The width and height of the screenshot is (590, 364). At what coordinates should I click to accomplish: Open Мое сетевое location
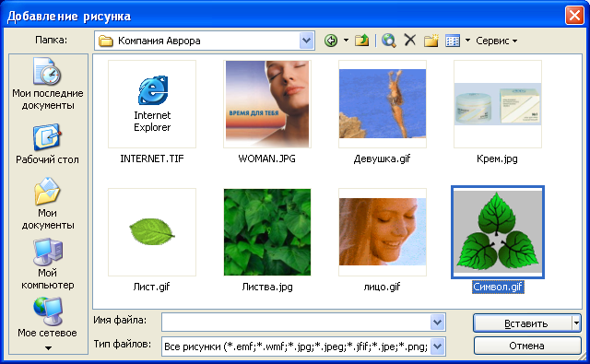[47, 318]
